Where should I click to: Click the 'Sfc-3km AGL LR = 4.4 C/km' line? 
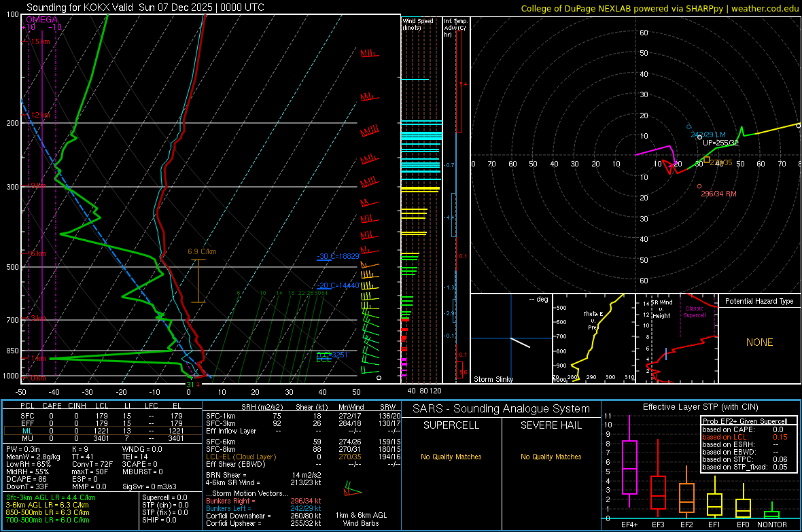point(51,498)
